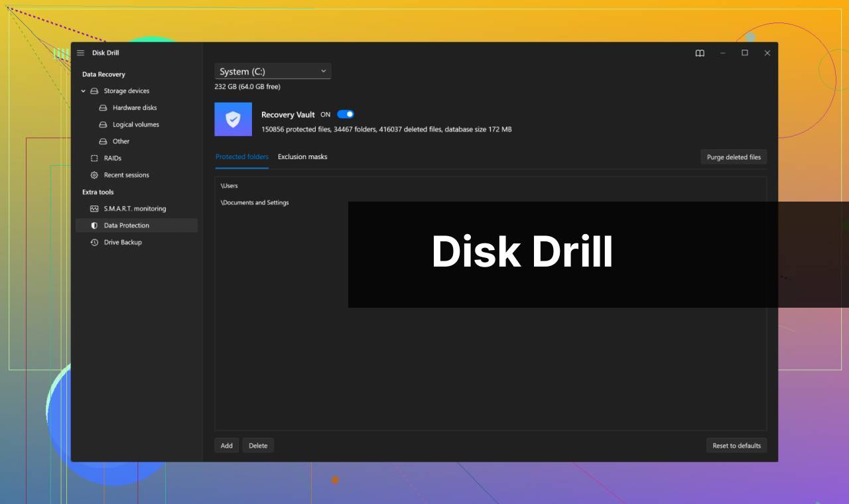
Task: Click the Data Recovery section heading
Action: pos(103,74)
